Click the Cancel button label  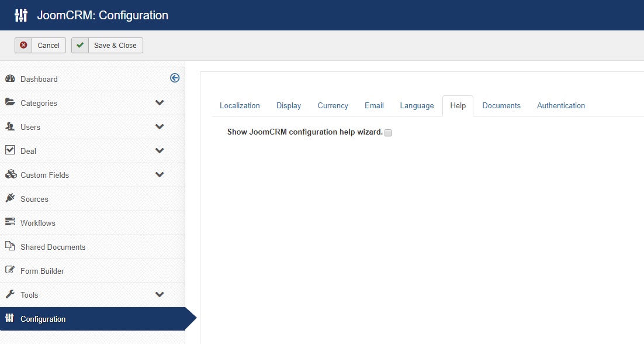tap(49, 45)
